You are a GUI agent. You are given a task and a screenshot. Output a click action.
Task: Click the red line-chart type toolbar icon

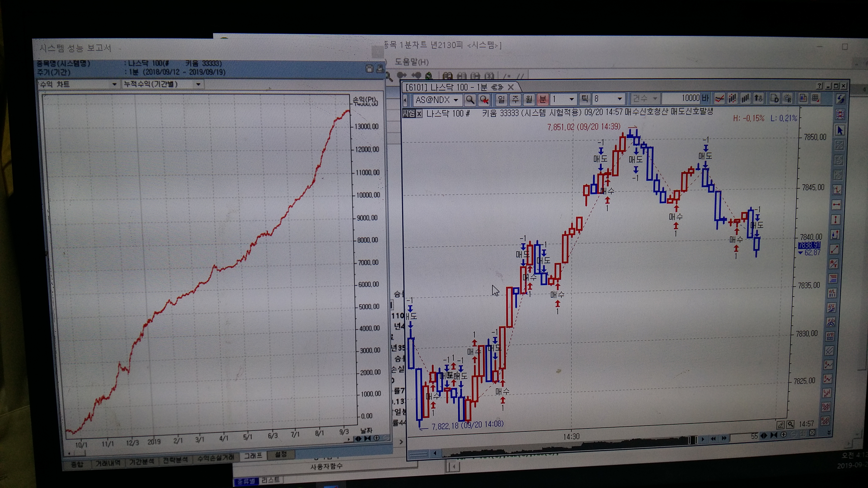[x=719, y=99]
